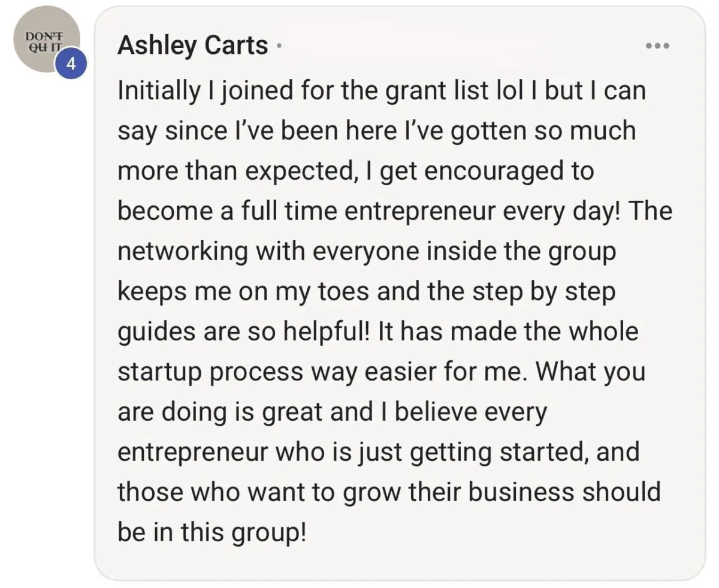The height and width of the screenshot is (588, 719).
Task: Click the word "Initially" starting the comment
Action: pyautogui.click(x=156, y=91)
